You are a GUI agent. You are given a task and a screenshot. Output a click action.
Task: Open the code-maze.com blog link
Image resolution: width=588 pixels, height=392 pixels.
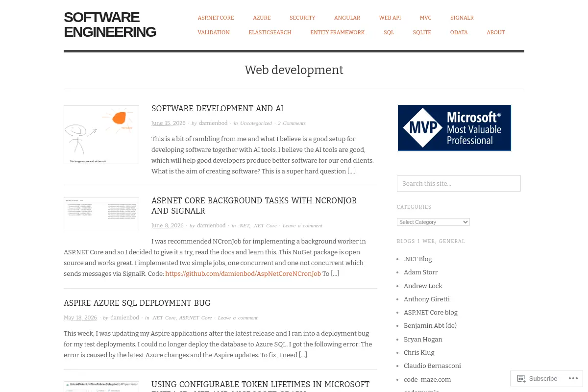click(x=427, y=379)
